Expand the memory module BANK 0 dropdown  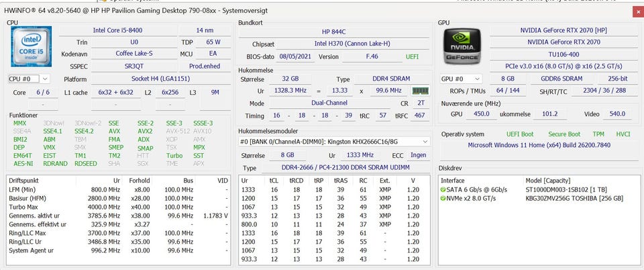click(x=424, y=142)
